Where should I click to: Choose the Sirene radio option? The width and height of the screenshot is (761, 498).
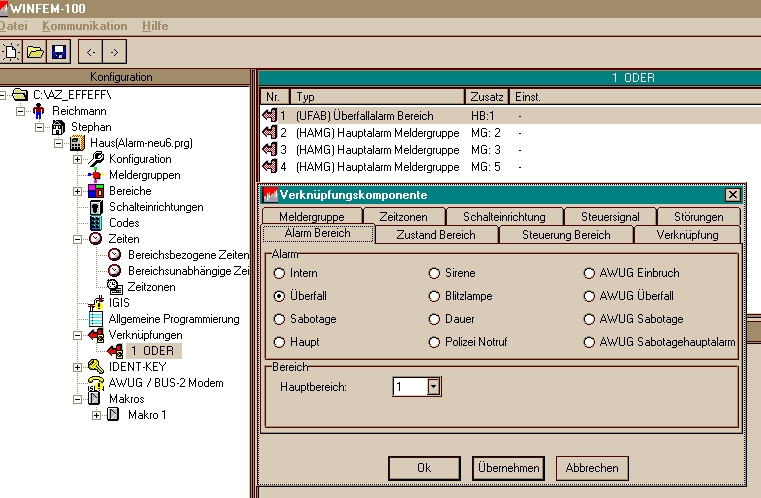pyautogui.click(x=435, y=273)
